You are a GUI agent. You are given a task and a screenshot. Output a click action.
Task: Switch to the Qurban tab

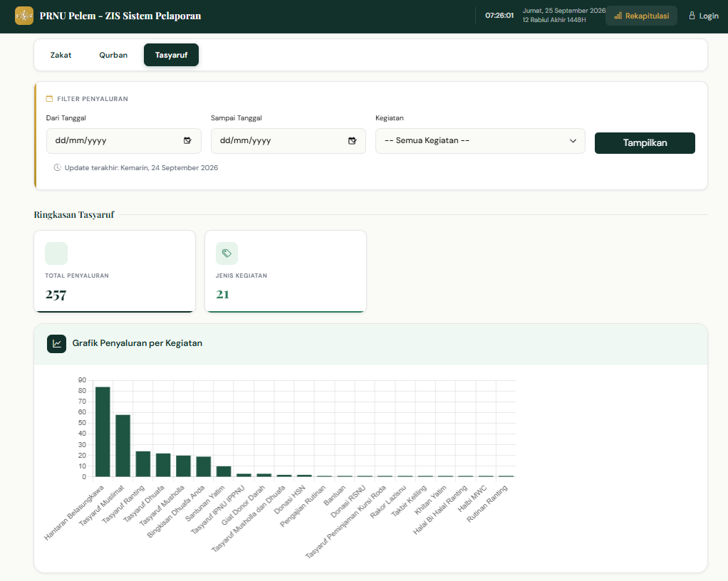[x=113, y=55]
